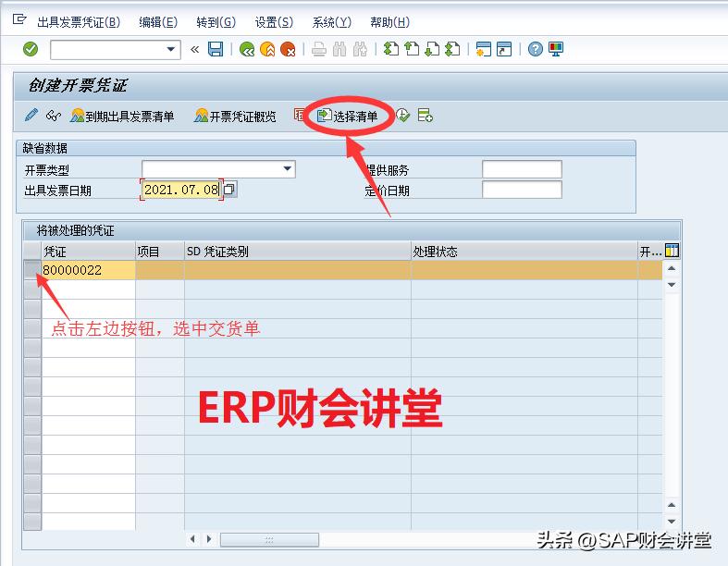Collapse the command field with double-chevron icon
The height and width of the screenshot is (566, 728).
click(x=194, y=49)
